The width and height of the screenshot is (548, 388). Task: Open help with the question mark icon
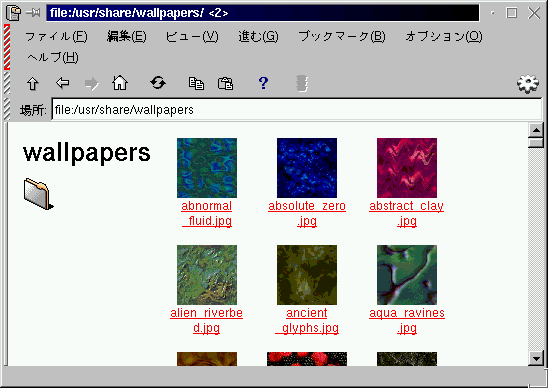point(263,83)
